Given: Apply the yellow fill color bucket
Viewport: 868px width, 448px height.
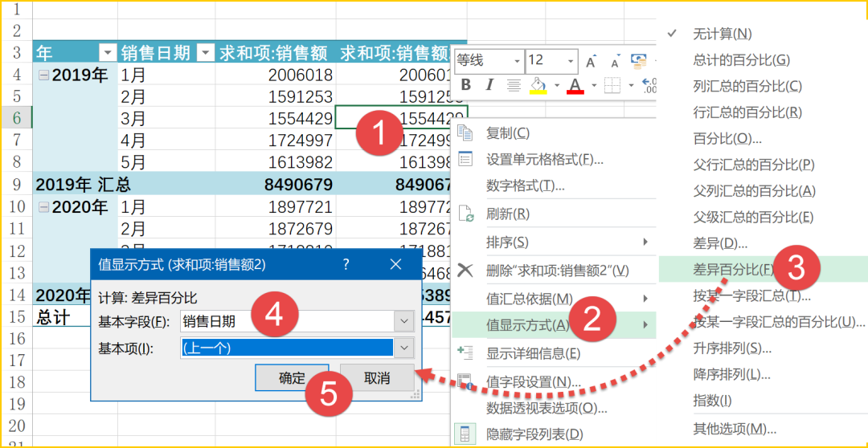Looking at the screenshot, I should point(538,85).
